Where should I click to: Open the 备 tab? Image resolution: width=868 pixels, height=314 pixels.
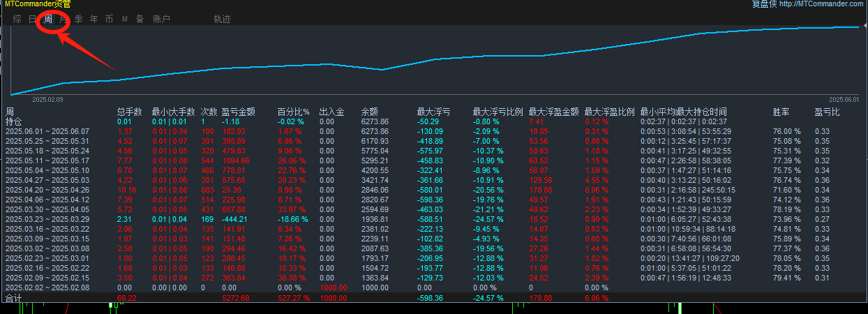(x=140, y=19)
